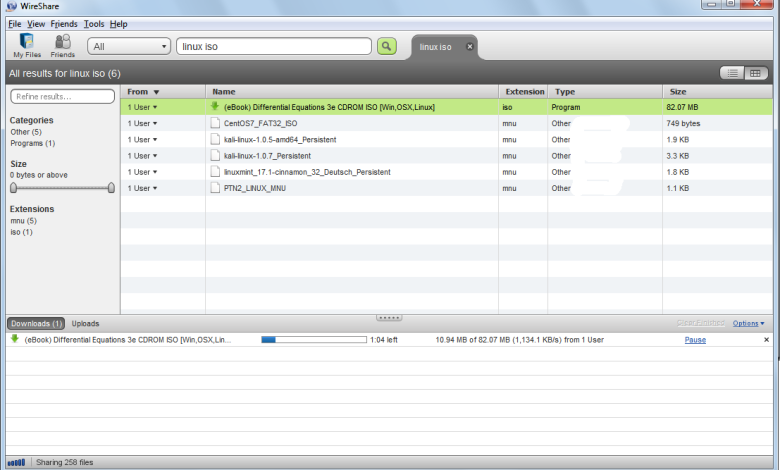Image resolution: width=780 pixels, height=470 pixels.
Task: Filter by category Other (5)
Action: (x=26, y=132)
